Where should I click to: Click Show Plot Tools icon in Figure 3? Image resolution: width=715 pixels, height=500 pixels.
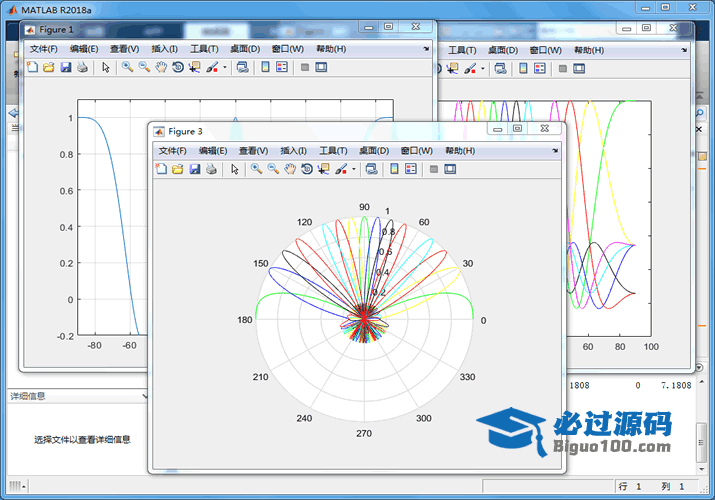coord(450,169)
